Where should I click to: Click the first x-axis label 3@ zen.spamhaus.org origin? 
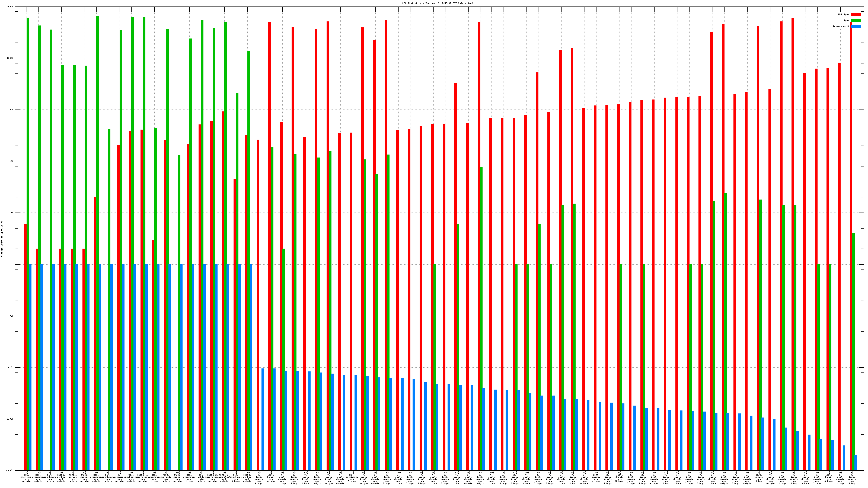click(27, 477)
